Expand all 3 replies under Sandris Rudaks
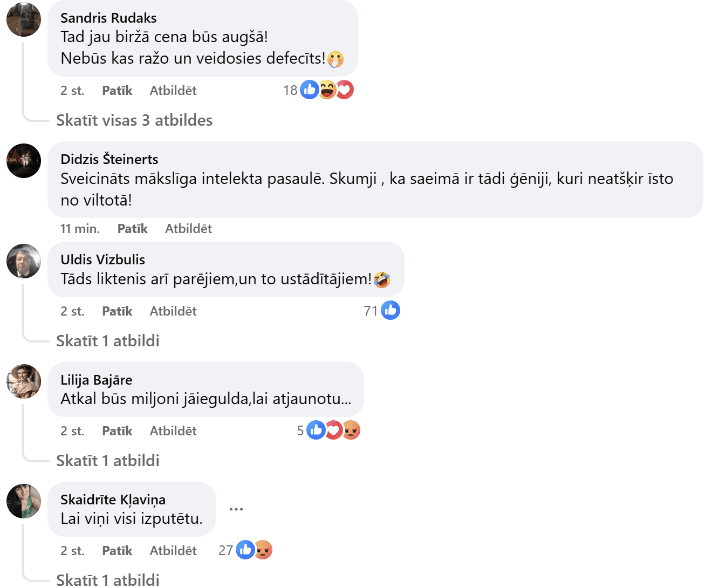The height and width of the screenshot is (588, 726). 134,120
